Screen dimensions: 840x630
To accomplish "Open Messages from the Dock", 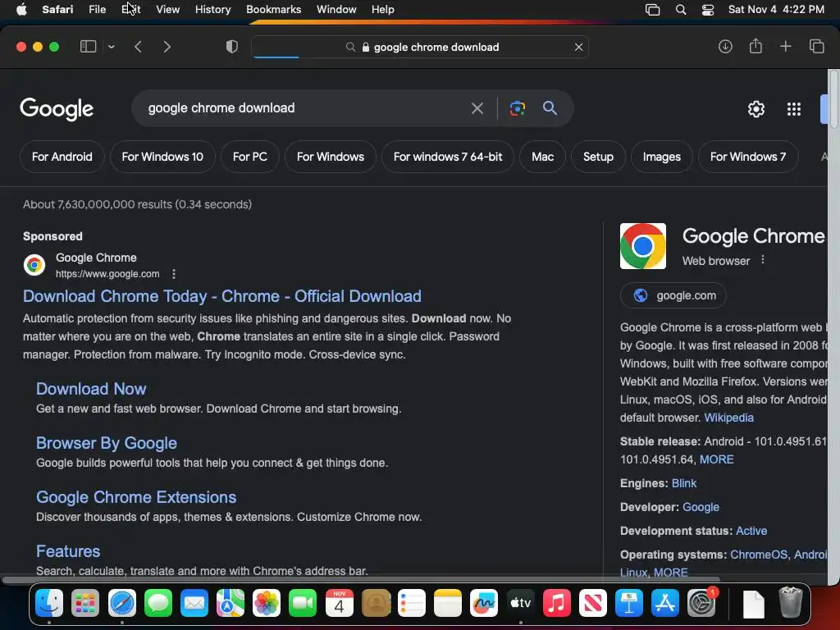I will 158,603.
